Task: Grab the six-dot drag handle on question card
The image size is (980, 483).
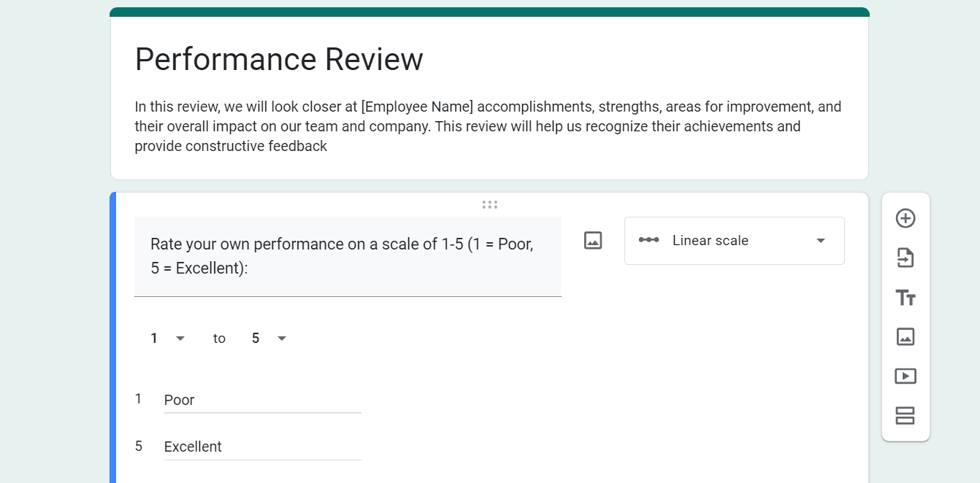Action: click(489, 205)
